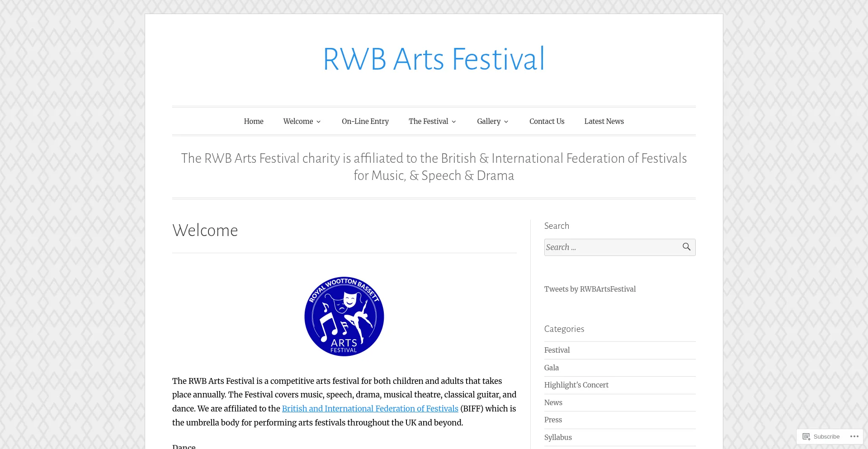Open the Gala category
The height and width of the screenshot is (449, 868).
point(552,368)
